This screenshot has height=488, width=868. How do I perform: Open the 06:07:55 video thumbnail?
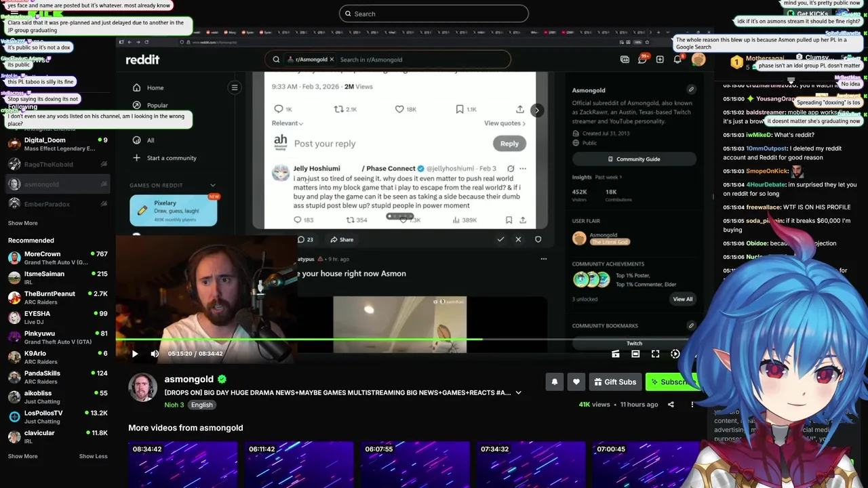click(415, 464)
